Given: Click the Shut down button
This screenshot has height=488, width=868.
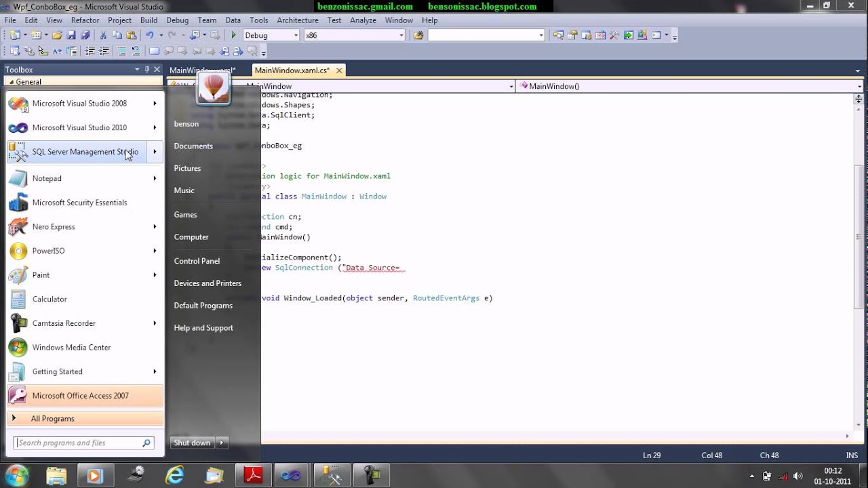Looking at the screenshot, I should (x=192, y=443).
